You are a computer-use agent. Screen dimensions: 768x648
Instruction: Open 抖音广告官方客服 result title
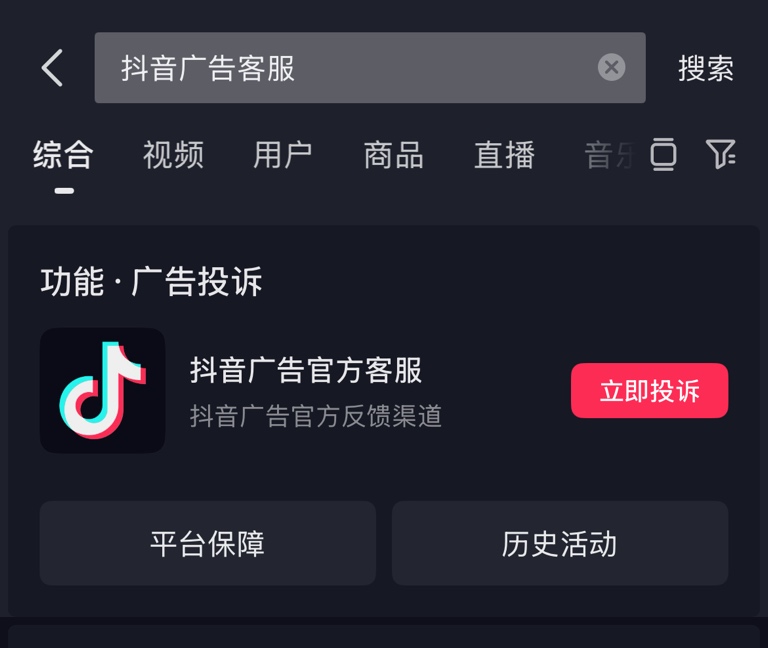click(306, 370)
